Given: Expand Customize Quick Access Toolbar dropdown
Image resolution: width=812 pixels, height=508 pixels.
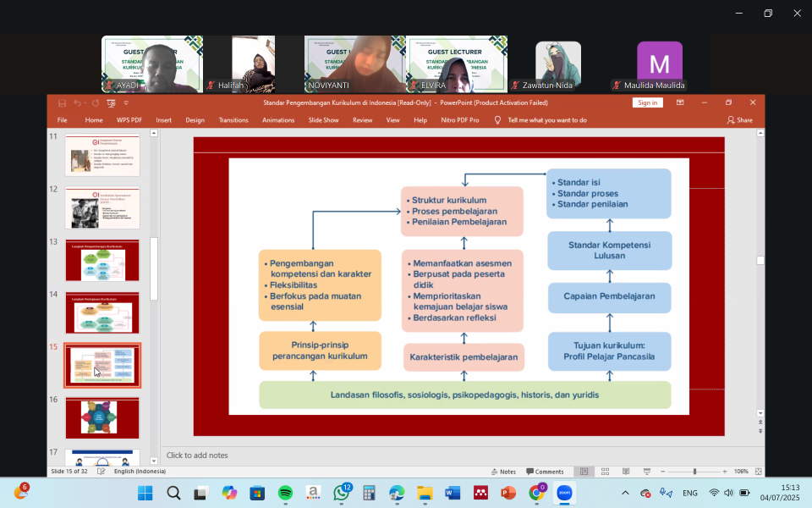Looking at the screenshot, I should [x=125, y=102].
